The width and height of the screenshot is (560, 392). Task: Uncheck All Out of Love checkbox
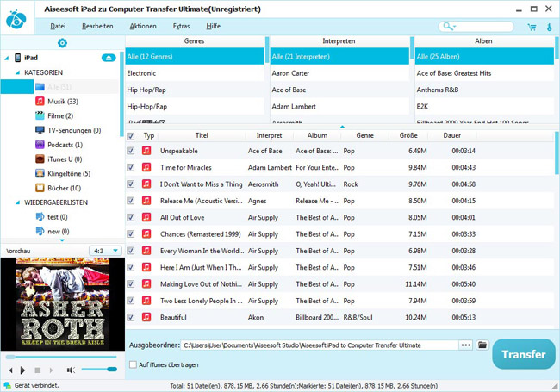click(131, 217)
